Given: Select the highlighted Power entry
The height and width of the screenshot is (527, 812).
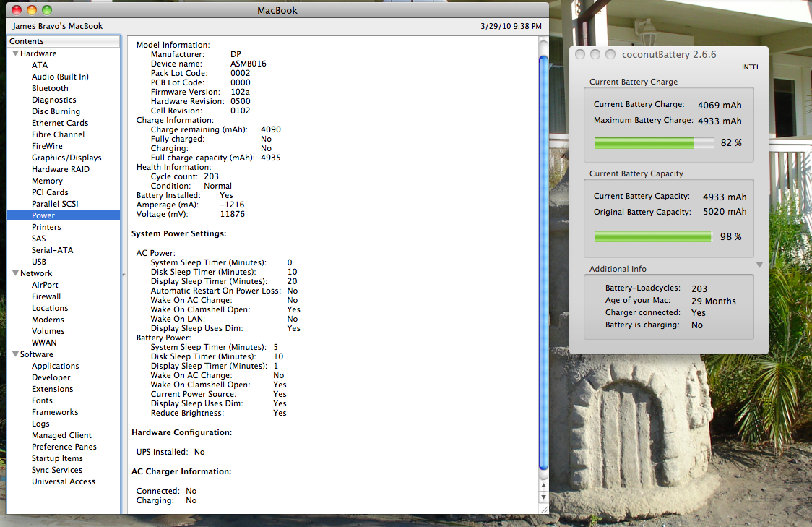Looking at the screenshot, I should (63, 215).
